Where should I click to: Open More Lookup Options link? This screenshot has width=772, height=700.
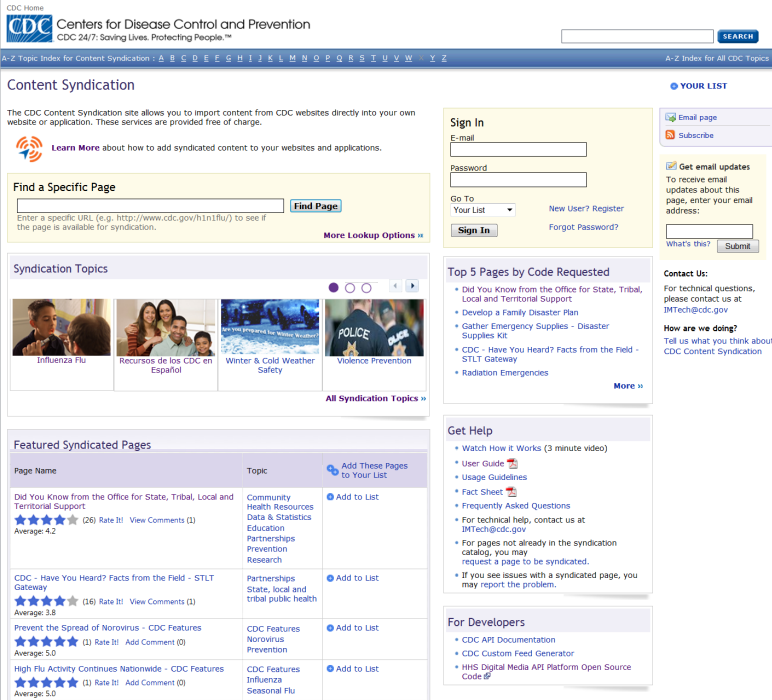pos(373,235)
